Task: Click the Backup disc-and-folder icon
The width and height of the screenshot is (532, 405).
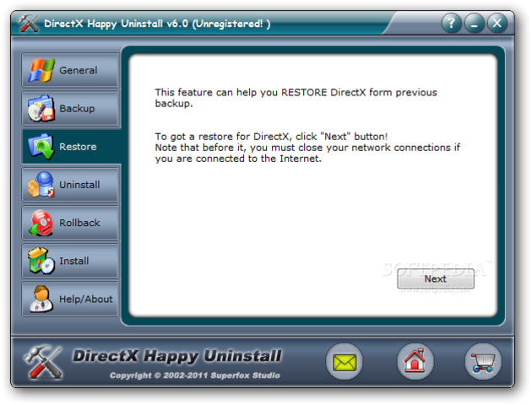Action: pos(41,108)
